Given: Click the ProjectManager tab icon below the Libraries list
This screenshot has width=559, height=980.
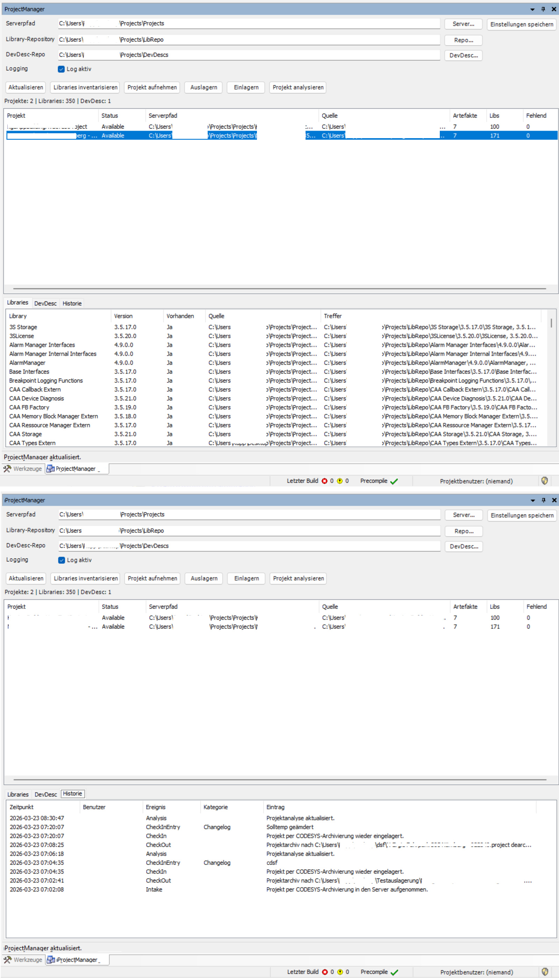Looking at the screenshot, I should click(50, 469).
